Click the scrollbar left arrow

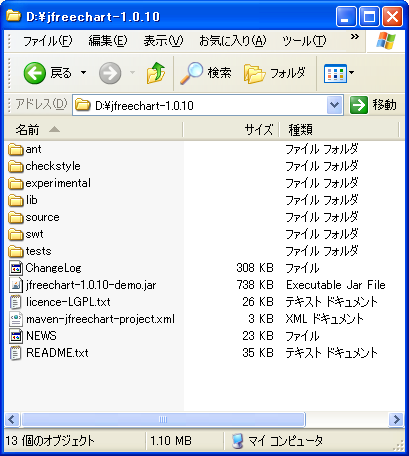pyautogui.click(x=12, y=419)
